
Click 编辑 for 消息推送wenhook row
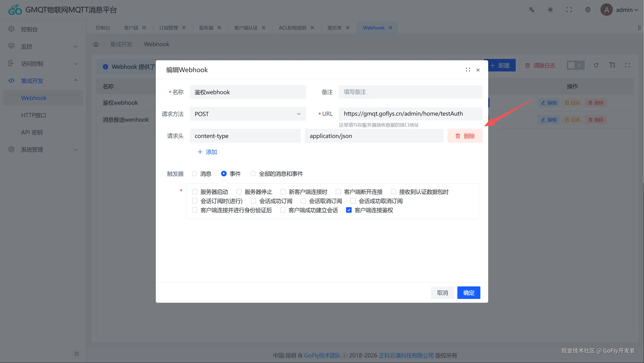point(549,120)
